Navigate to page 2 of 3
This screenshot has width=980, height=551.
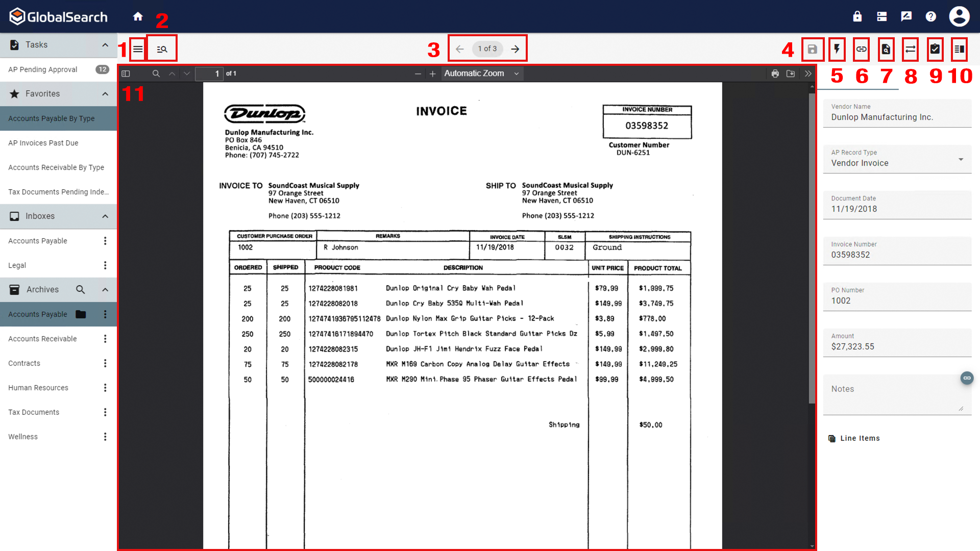pyautogui.click(x=515, y=48)
